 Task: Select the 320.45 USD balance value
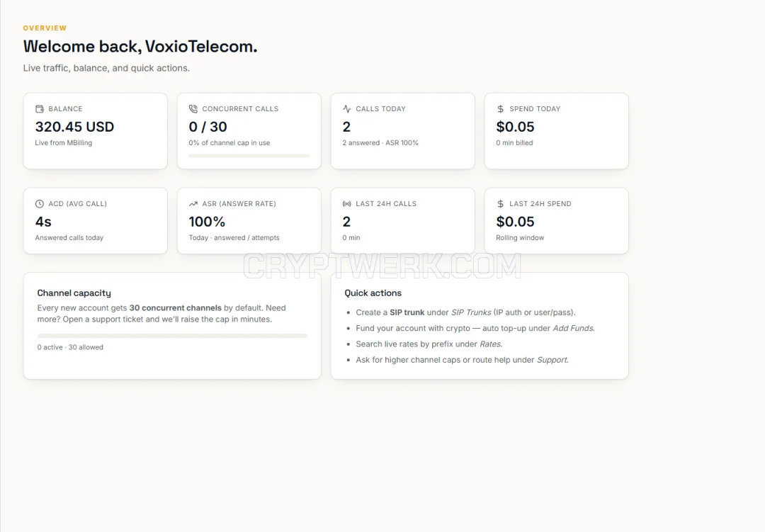tap(74, 127)
